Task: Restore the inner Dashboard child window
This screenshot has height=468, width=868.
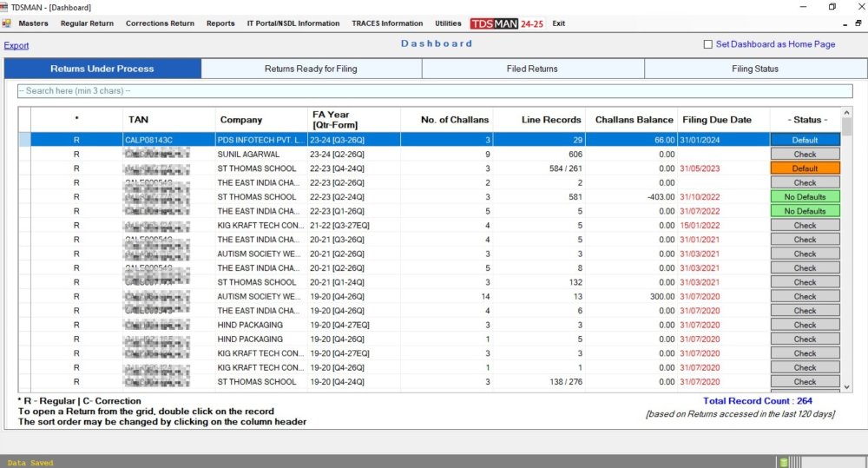Action: (x=858, y=23)
